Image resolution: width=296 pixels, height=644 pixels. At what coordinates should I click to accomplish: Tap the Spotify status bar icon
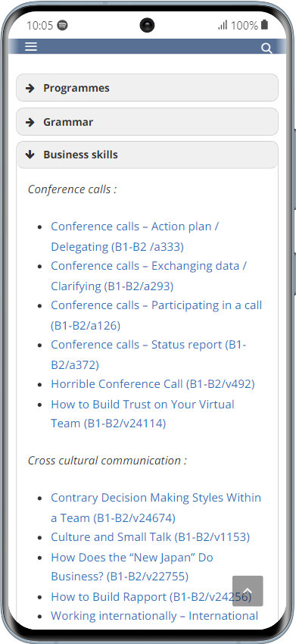tap(62, 26)
